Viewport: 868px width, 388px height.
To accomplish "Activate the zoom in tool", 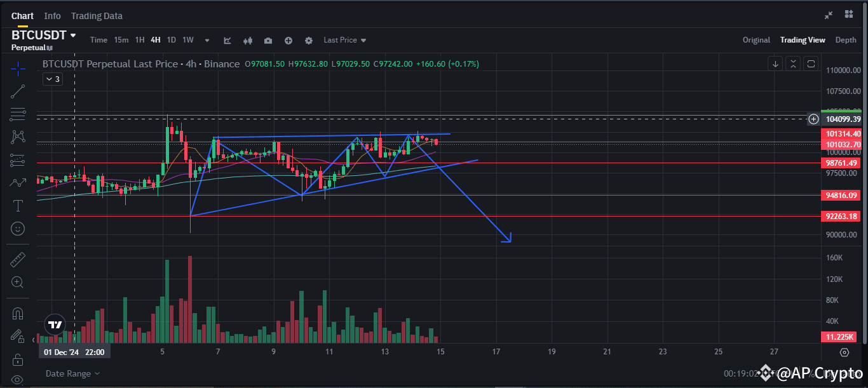I will point(18,282).
